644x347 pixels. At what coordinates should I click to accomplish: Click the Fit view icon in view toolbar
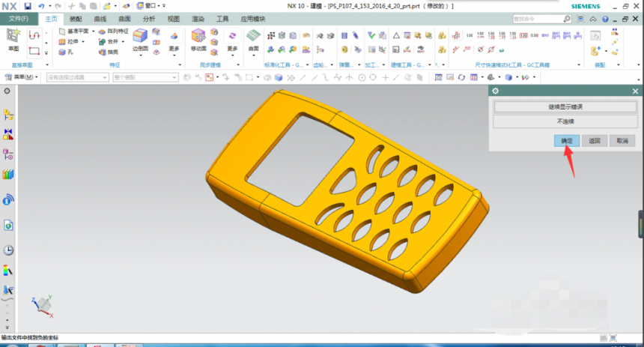[x=438, y=77]
